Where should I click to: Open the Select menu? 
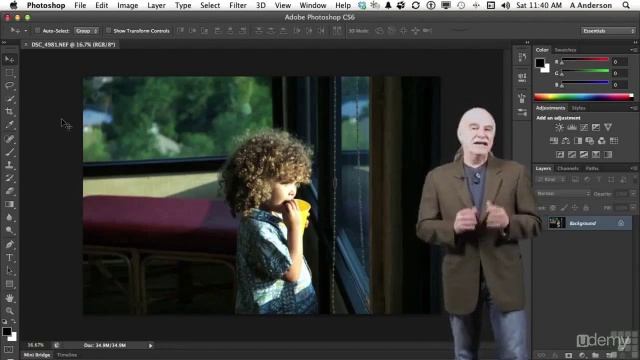click(210, 5)
